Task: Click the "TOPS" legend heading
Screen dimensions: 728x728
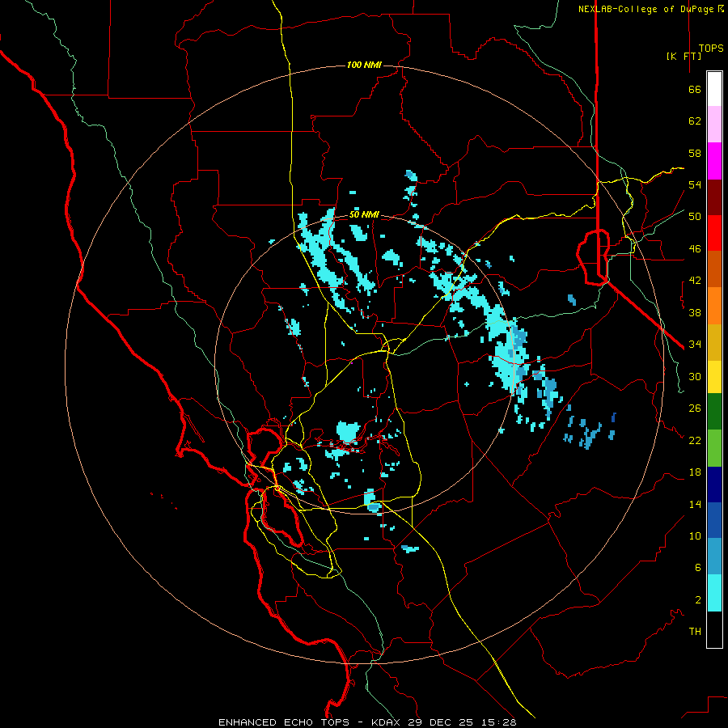Action: pos(711,48)
